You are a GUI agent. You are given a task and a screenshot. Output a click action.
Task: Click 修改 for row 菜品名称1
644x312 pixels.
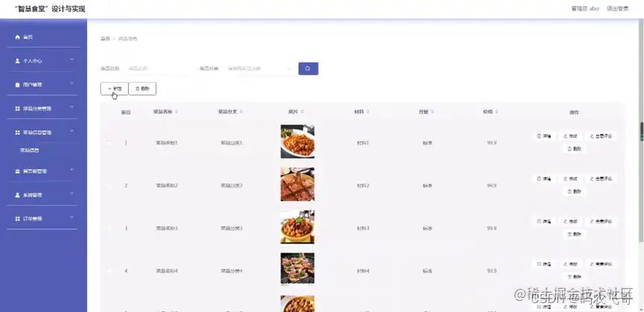(x=570, y=136)
